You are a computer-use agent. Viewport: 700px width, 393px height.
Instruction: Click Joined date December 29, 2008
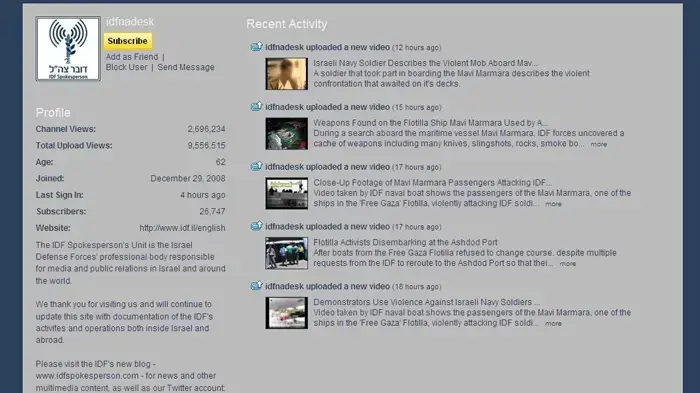(x=188, y=178)
